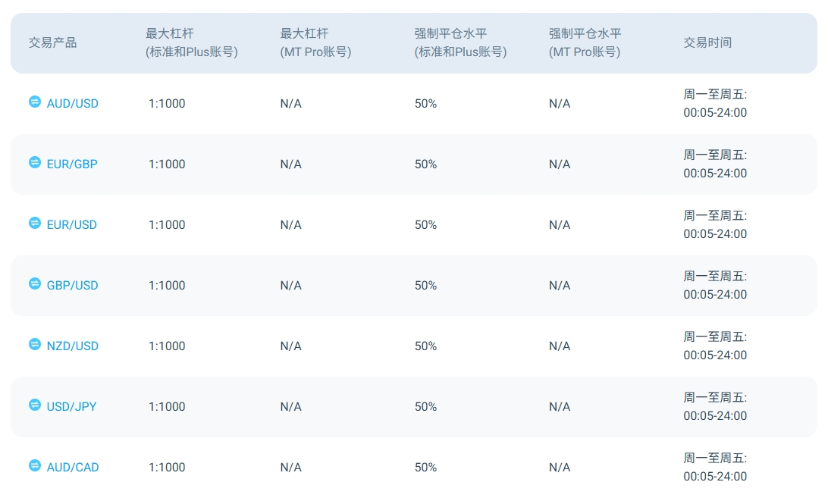
Task: Click the 50% stop-out value for USD/JPY
Action: [425, 407]
